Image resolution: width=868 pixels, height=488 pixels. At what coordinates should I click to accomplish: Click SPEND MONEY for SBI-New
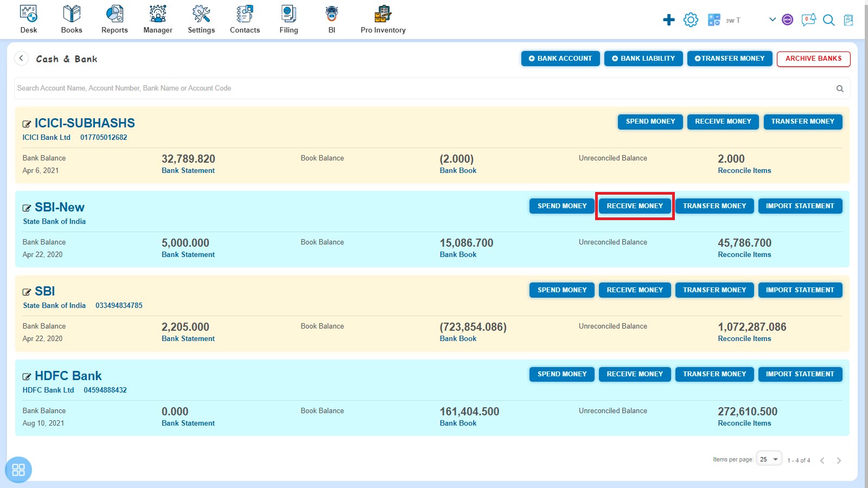point(562,206)
